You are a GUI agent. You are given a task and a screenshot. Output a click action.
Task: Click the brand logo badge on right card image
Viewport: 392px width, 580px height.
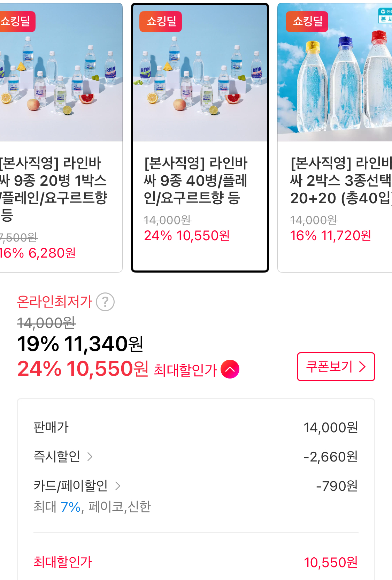click(x=385, y=16)
